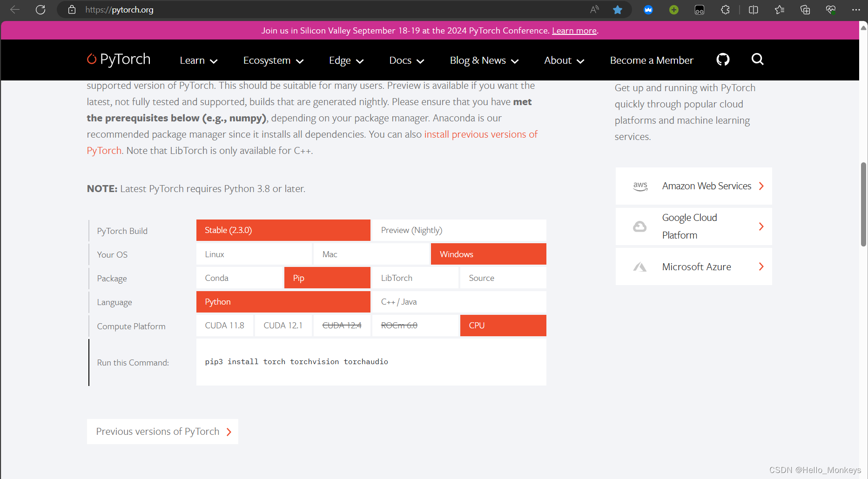Select crossed-out CUDA 12.4 option
The image size is (868, 479).
[x=342, y=326]
